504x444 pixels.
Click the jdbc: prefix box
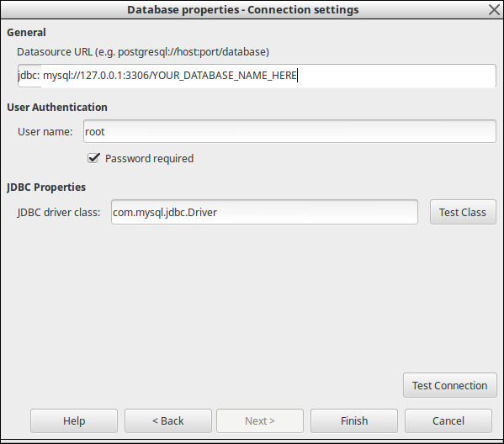pos(29,76)
